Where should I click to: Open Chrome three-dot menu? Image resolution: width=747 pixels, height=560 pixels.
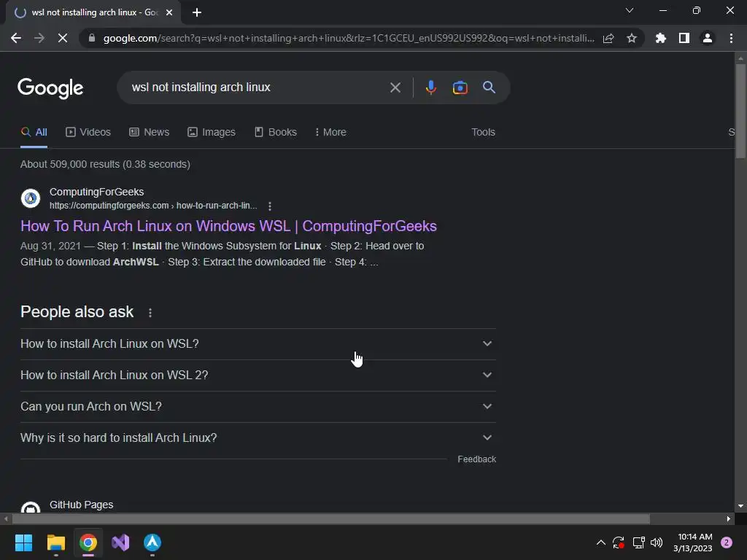[731, 38]
